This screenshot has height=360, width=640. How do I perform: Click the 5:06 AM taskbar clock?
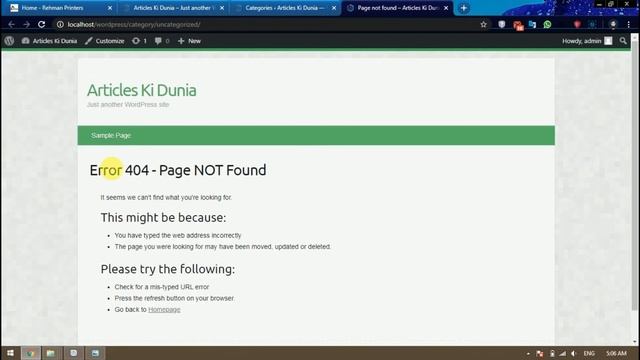tap(616, 353)
